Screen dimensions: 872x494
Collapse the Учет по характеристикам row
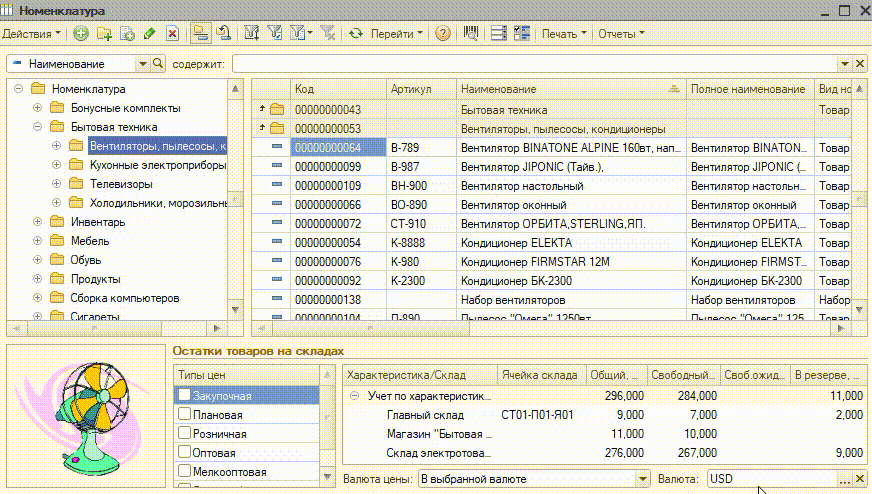pyautogui.click(x=354, y=396)
